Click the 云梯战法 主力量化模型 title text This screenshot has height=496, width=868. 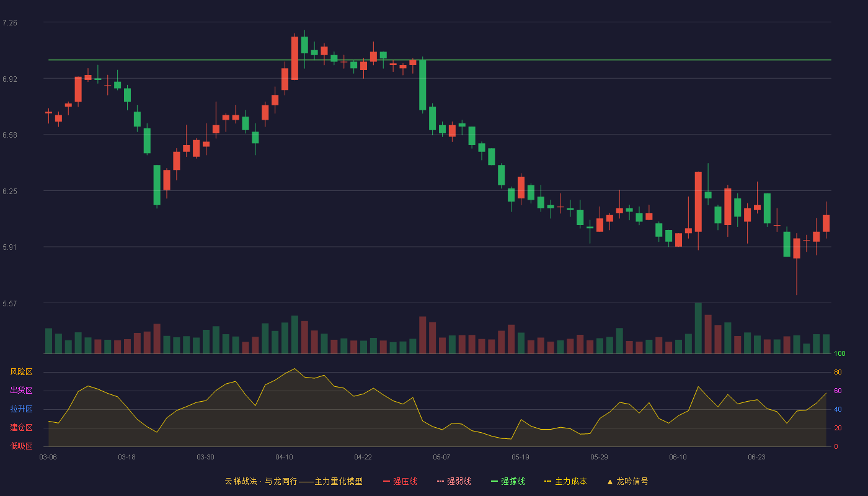293,481
